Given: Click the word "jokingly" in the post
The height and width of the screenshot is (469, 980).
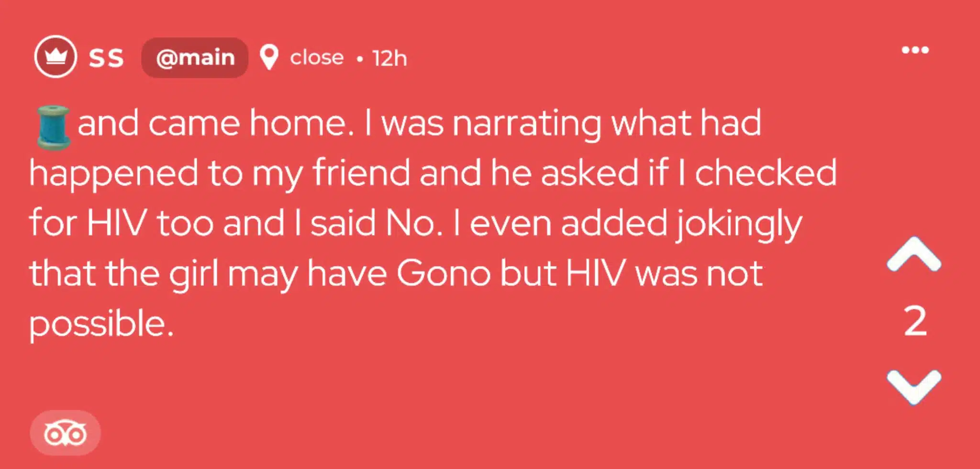Looking at the screenshot, I should point(738,224).
